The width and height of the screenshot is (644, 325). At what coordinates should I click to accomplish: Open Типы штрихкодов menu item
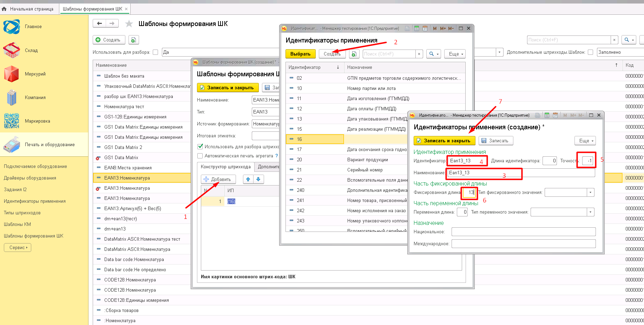(22, 213)
